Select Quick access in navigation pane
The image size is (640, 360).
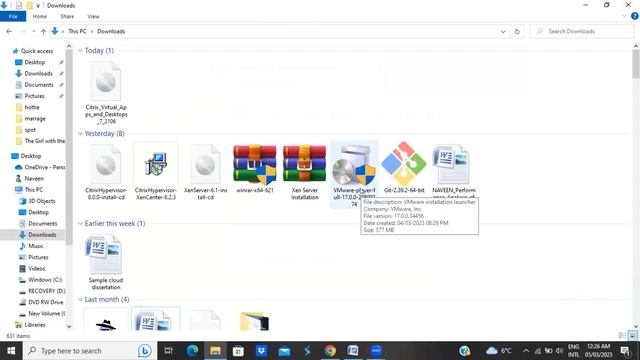point(37,51)
